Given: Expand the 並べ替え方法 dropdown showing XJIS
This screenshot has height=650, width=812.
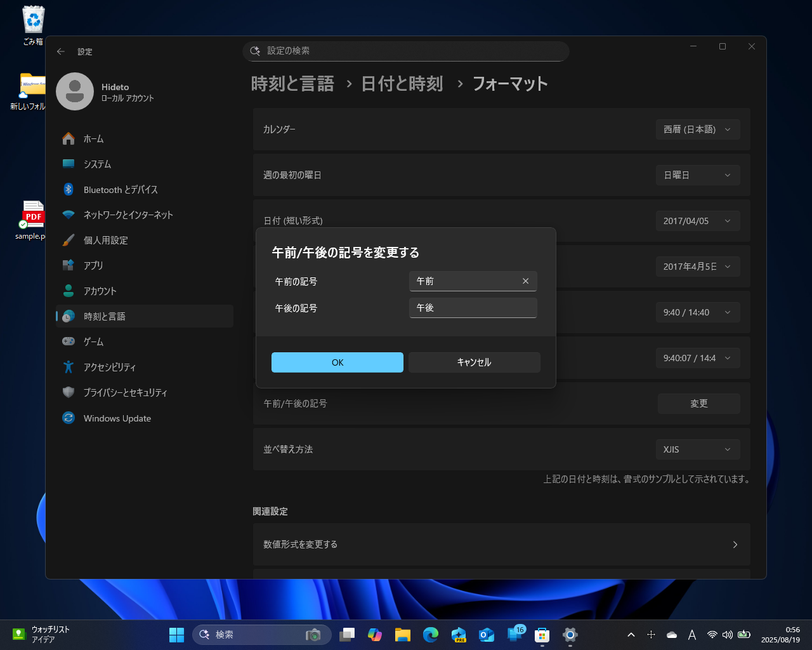Looking at the screenshot, I should [x=698, y=449].
